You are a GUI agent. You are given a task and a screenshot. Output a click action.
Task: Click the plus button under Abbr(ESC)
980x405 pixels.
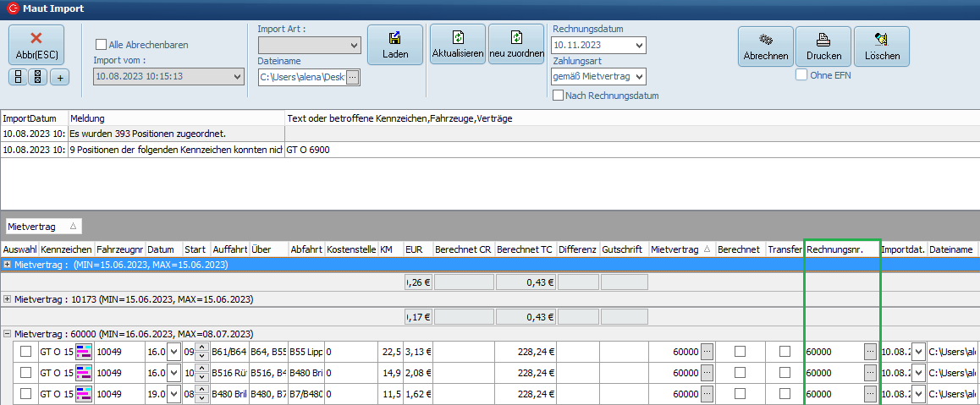click(60, 78)
